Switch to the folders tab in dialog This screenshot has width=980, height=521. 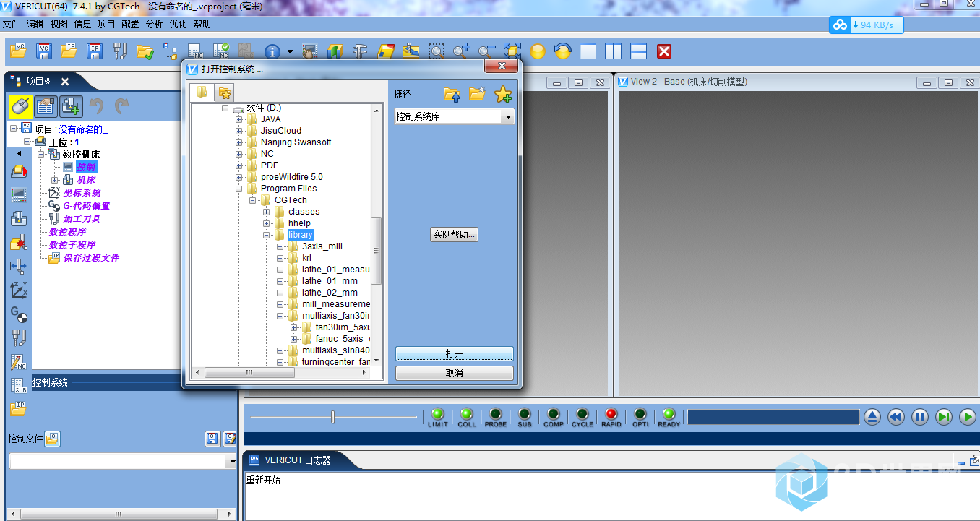[202, 92]
